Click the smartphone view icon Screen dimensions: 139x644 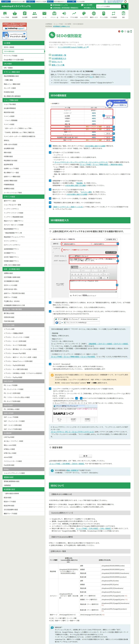pyautogui.click(x=131, y=31)
